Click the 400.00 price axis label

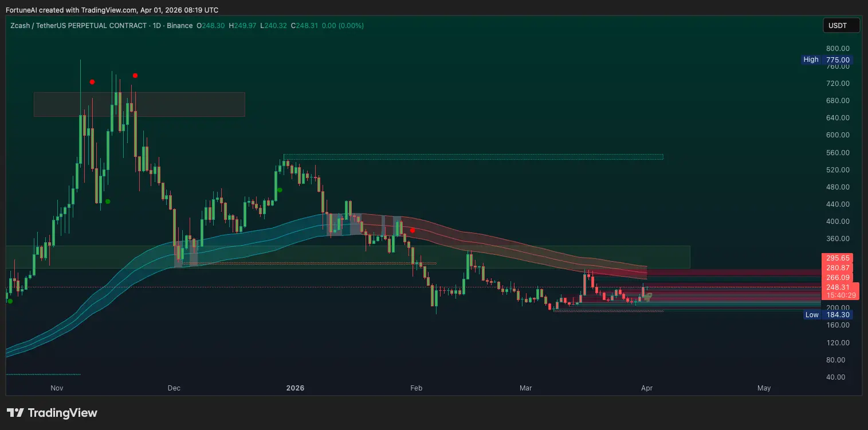tap(838, 222)
